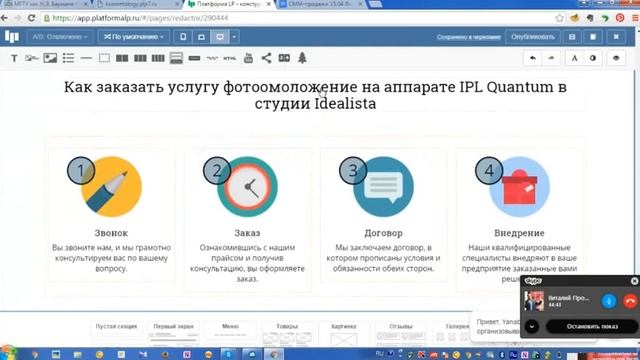Select the Text block tool
This screenshot has height=360, width=640.
tap(14, 58)
